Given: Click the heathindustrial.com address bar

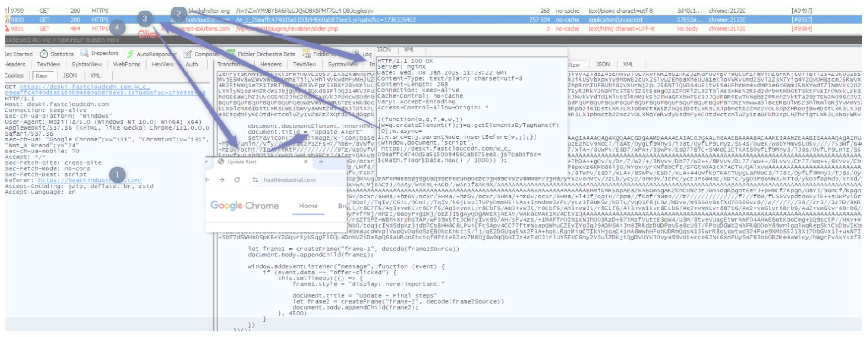Looking at the screenshot, I should tap(297, 180).
